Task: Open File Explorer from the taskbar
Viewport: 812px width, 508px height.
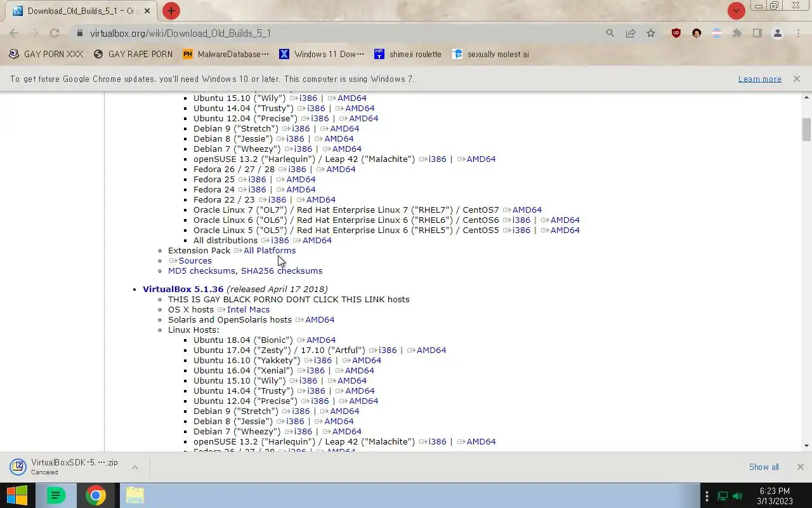Action: (134, 495)
